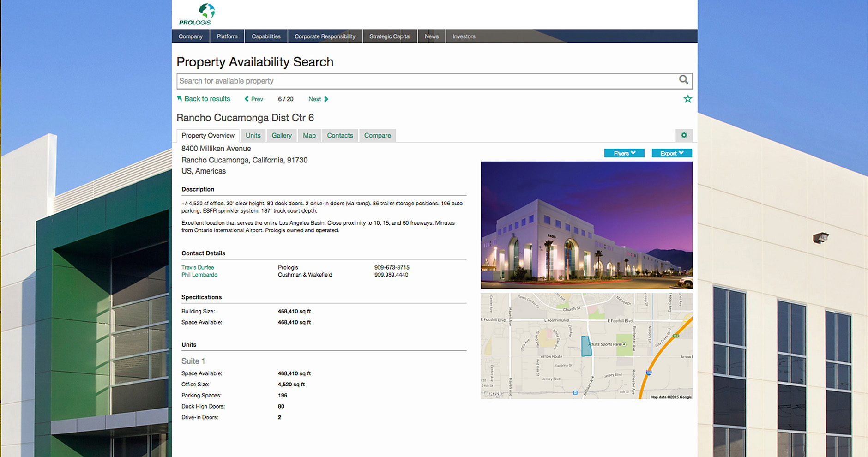Open the settings gear icon
Viewport: 868px width, 457px height.
684,135
